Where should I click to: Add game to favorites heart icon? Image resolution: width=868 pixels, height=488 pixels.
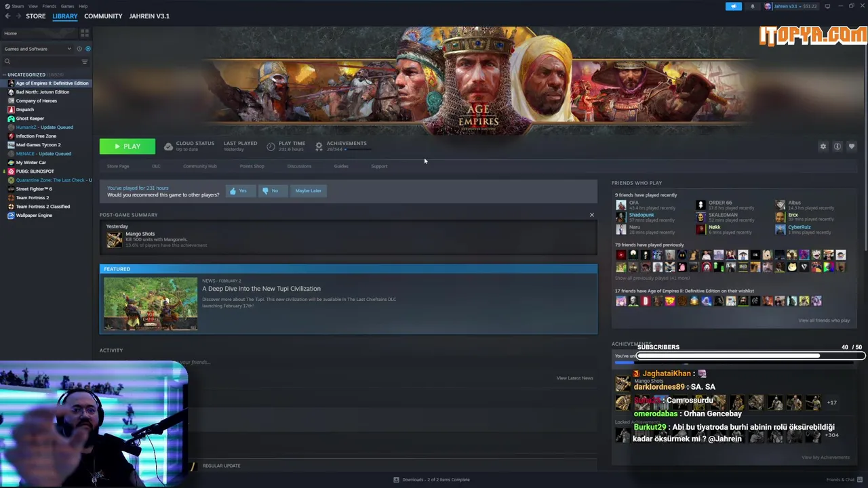coord(852,146)
